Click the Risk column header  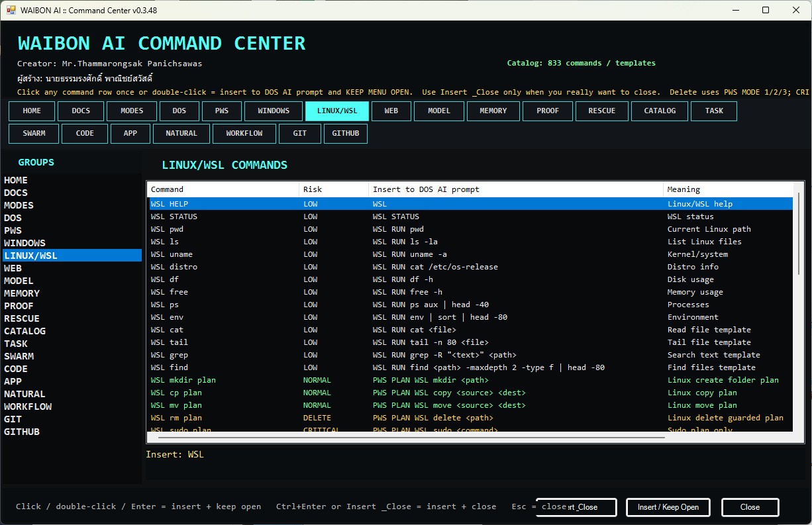[x=334, y=189]
